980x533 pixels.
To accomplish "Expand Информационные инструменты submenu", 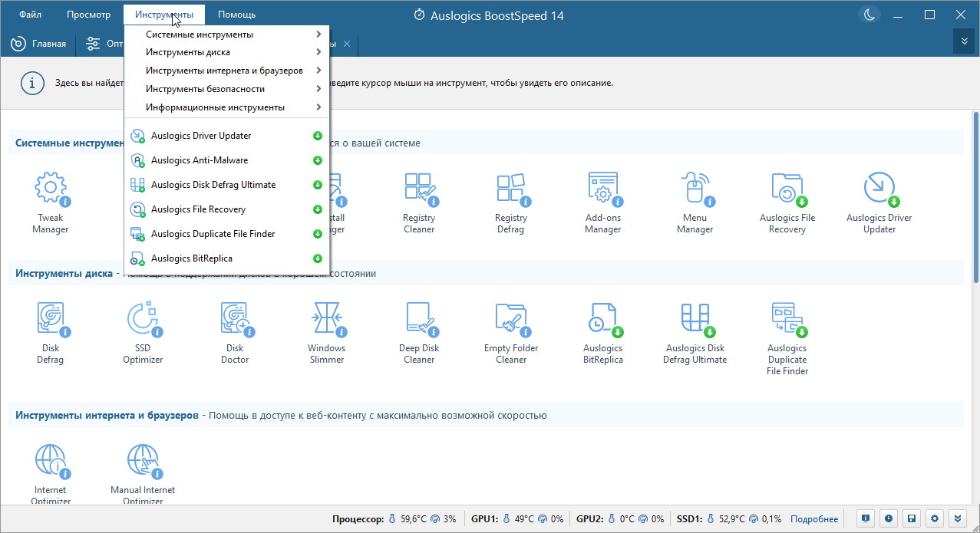I will [x=227, y=107].
